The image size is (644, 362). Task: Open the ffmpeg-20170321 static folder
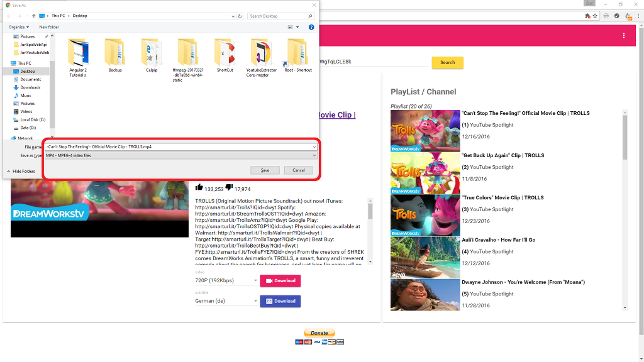[x=188, y=60]
